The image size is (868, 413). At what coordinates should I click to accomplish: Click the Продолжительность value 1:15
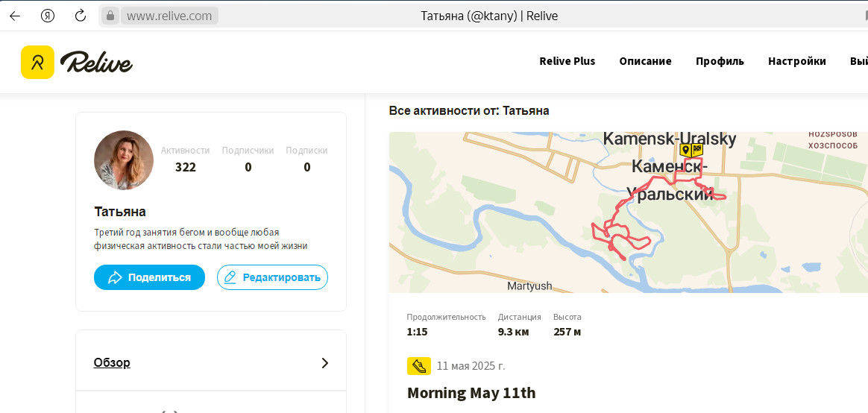(x=417, y=332)
